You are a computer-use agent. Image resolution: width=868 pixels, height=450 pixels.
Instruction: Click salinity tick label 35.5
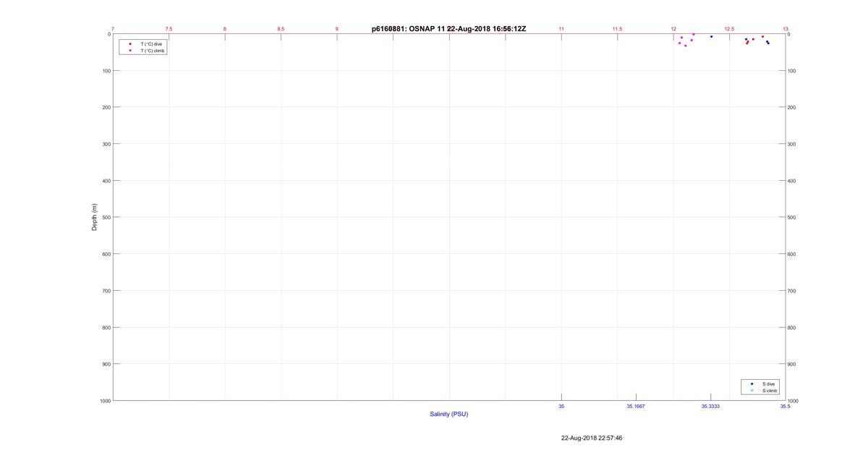[785, 407]
